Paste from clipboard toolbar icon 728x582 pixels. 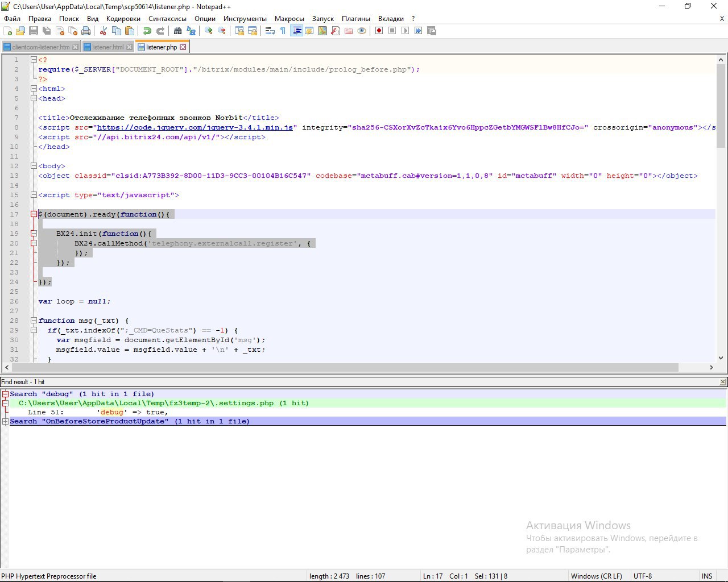(x=130, y=31)
